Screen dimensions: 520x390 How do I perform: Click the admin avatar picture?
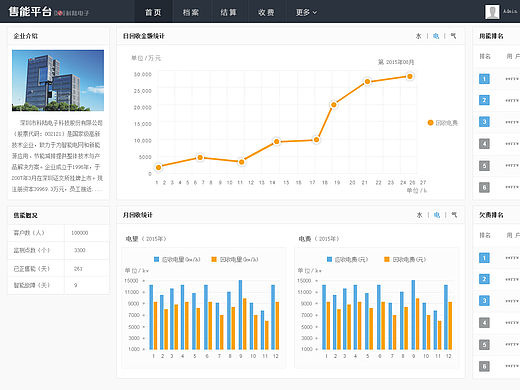[492, 12]
